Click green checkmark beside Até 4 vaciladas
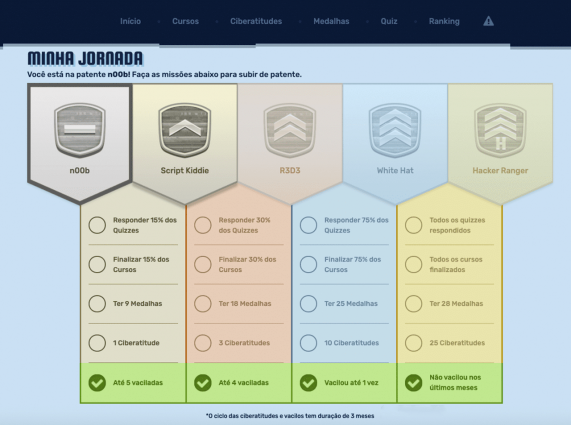Screen dimensions: 571x425 [203, 383]
